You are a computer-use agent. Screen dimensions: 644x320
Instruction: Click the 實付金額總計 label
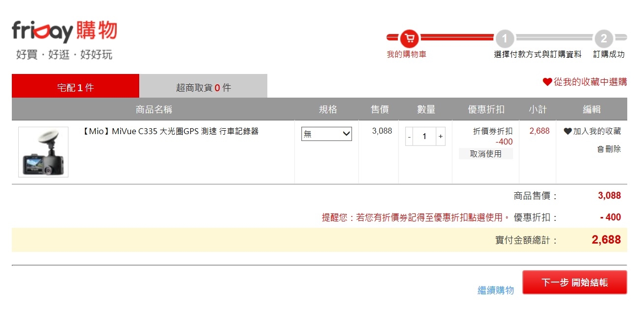(526, 241)
